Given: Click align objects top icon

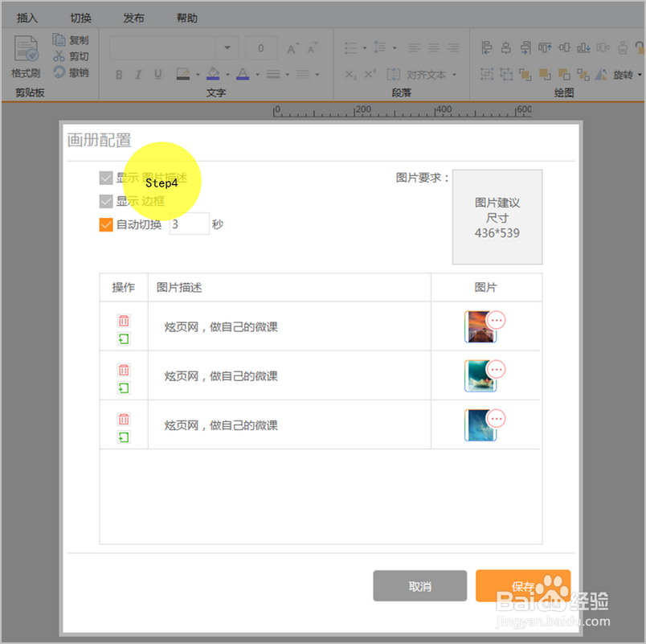Looking at the screenshot, I should (545, 47).
